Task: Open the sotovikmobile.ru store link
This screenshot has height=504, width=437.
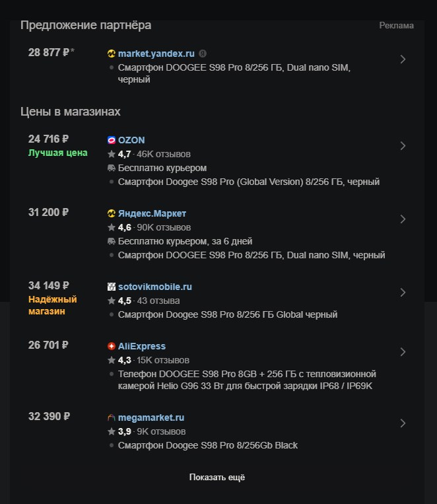Action: [155, 287]
